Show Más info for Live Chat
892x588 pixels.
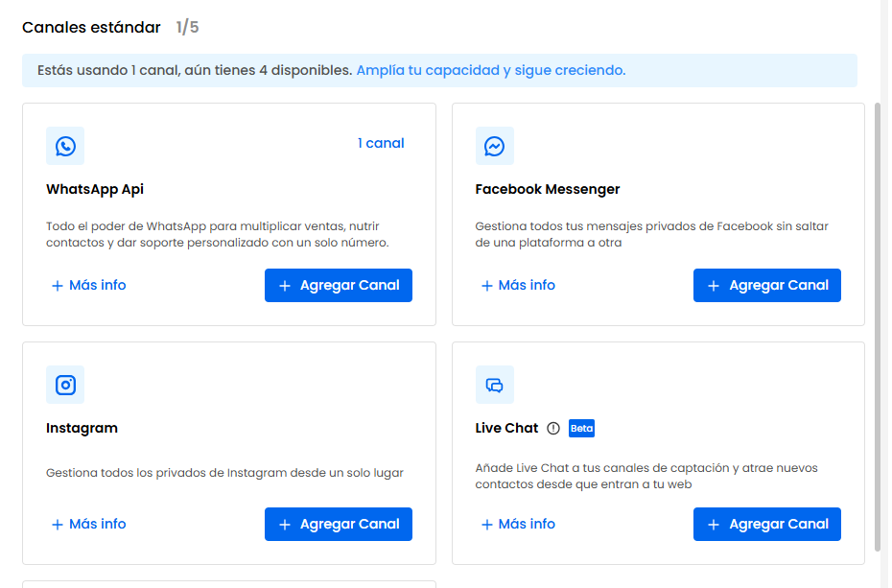pos(518,525)
